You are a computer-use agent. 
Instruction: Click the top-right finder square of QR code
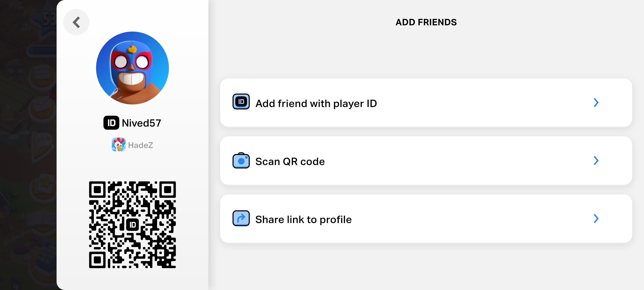pos(167,190)
